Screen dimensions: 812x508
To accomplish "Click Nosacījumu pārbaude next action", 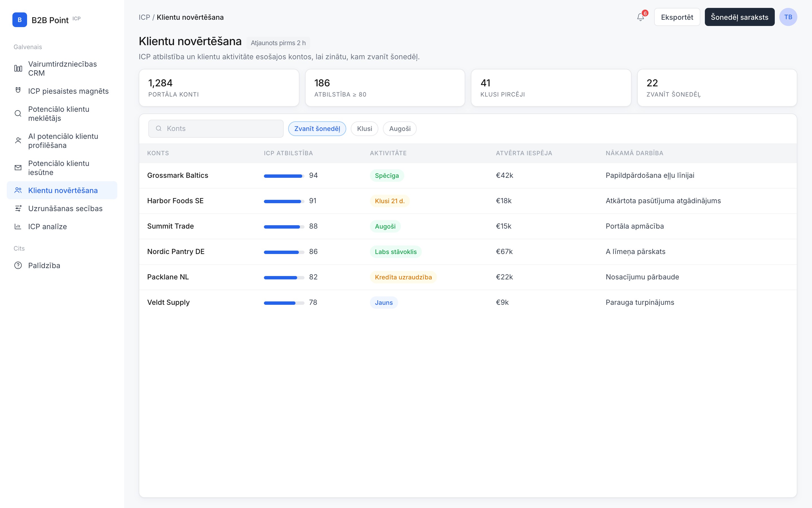I will [642, 277].
